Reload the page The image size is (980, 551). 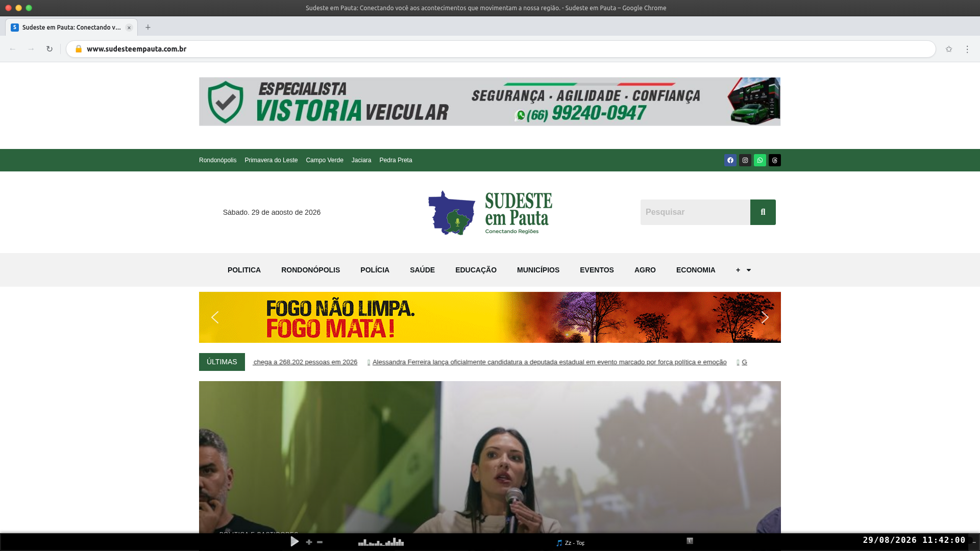(x=50, y=49)
